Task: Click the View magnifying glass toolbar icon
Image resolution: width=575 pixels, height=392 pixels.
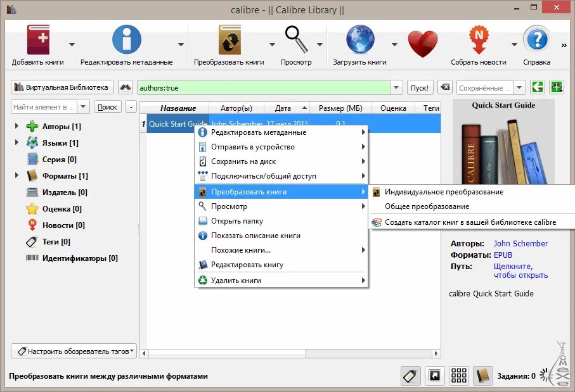Action: (x=296, y=39)
